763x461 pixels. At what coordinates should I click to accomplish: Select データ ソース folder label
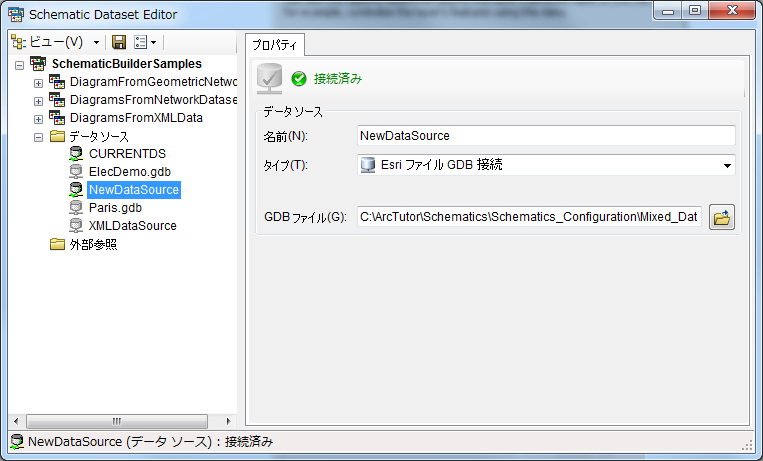[x=99, y=136]
